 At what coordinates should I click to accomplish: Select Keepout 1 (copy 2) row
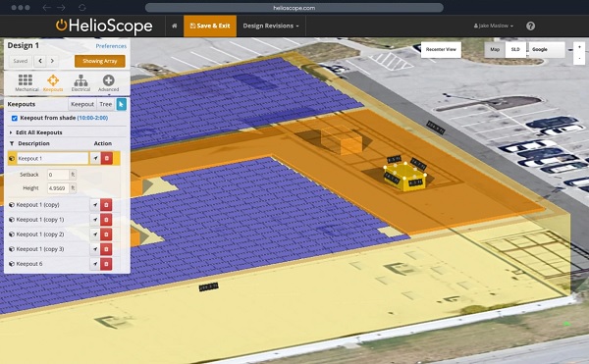pos(40,234)
